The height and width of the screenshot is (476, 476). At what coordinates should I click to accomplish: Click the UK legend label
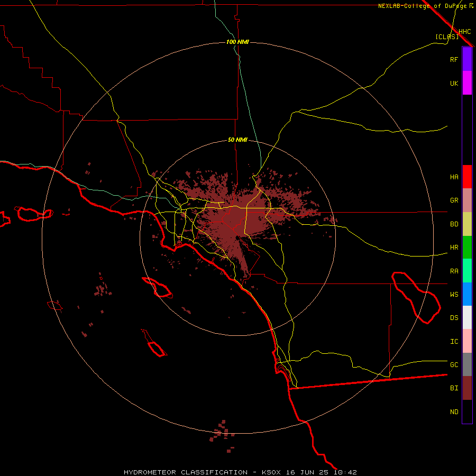454,83
